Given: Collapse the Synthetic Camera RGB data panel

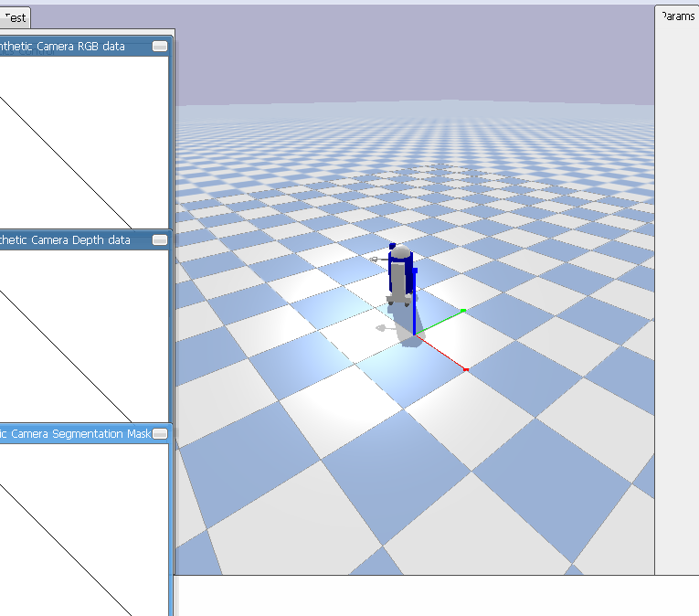Looking at the screenshot, I should coord(160,47).
